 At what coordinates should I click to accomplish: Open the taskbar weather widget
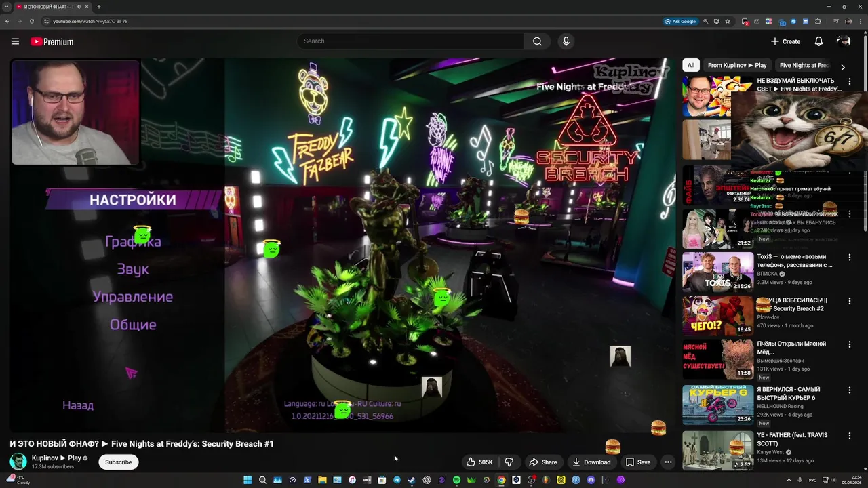tap(18, 480)
